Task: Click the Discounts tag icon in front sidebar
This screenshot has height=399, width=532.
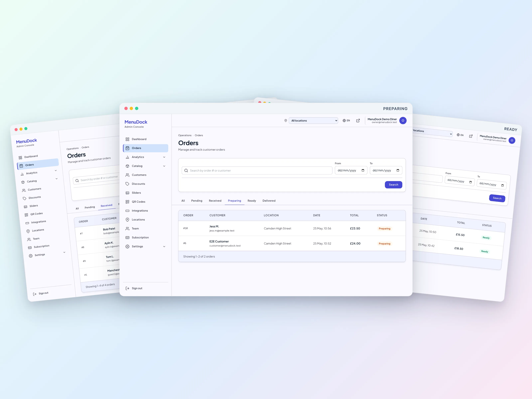Action: tap(128, 184)
